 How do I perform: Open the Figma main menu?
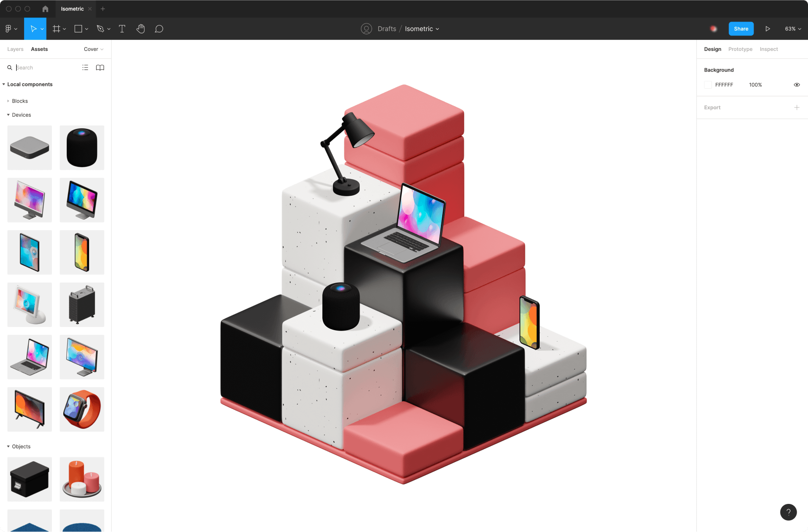(x=11, y=29)
